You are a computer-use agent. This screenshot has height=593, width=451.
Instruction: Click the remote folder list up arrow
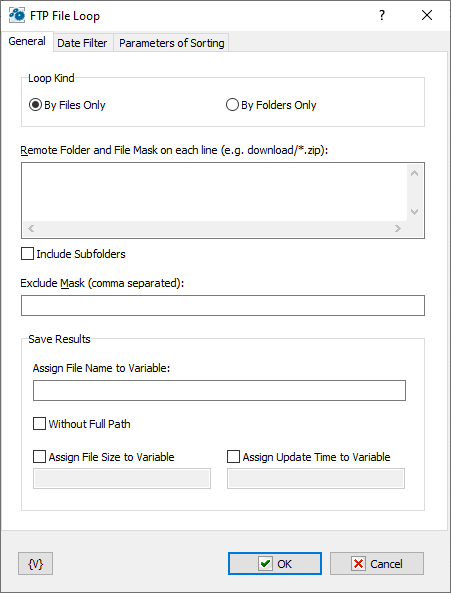(415, 173)
